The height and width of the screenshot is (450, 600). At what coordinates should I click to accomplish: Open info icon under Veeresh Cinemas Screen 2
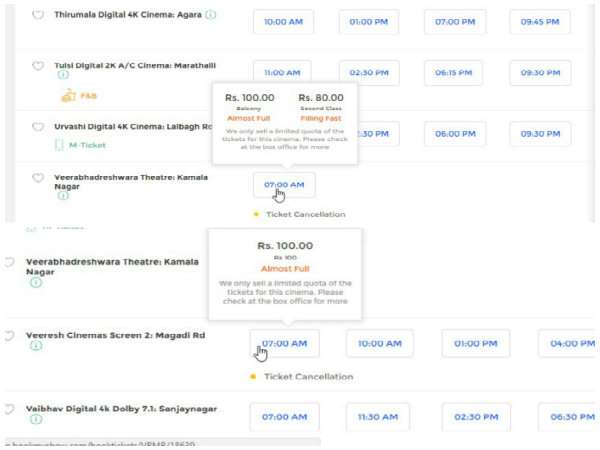[36, 346]
